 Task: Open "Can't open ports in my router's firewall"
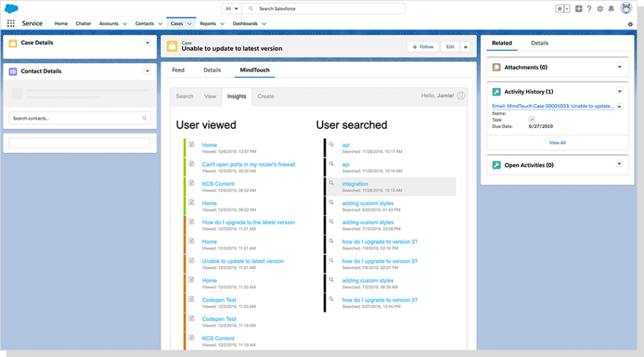point(248,164)
